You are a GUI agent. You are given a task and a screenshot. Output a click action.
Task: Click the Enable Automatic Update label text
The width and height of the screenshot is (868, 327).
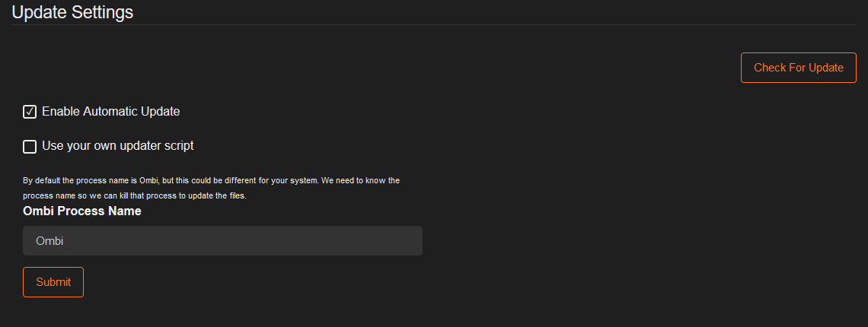(110, 111)
